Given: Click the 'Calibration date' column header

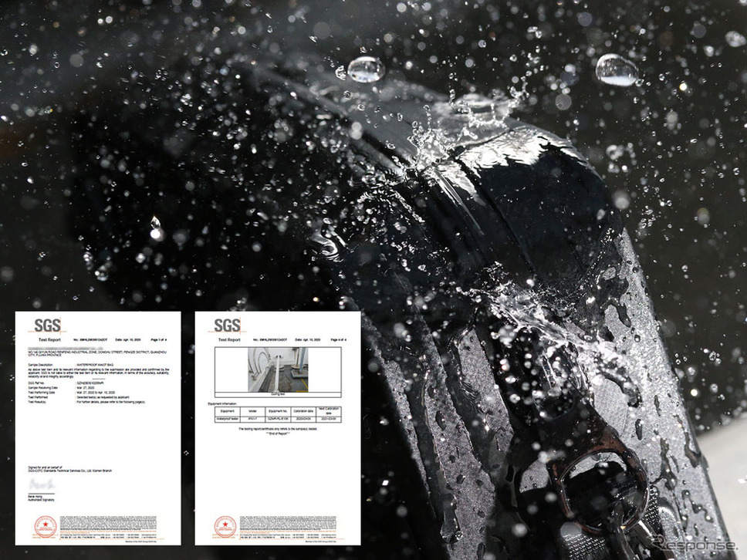Looking at the screenshot, I should [x=303, y=411].
